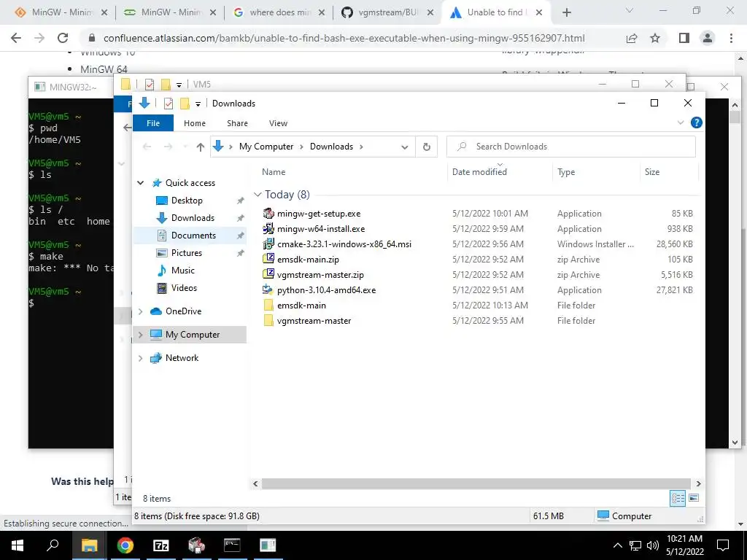Open the MinGW installer taskbar icon
The width and height of the screenshot is (747, 560).
pyautogui.click(x=196, y=545)
